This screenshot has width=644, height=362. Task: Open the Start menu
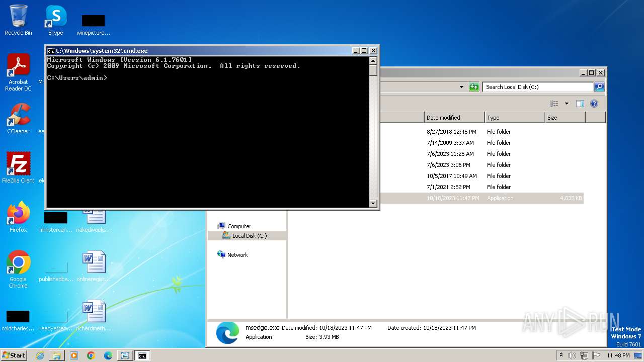coord(14,355)
